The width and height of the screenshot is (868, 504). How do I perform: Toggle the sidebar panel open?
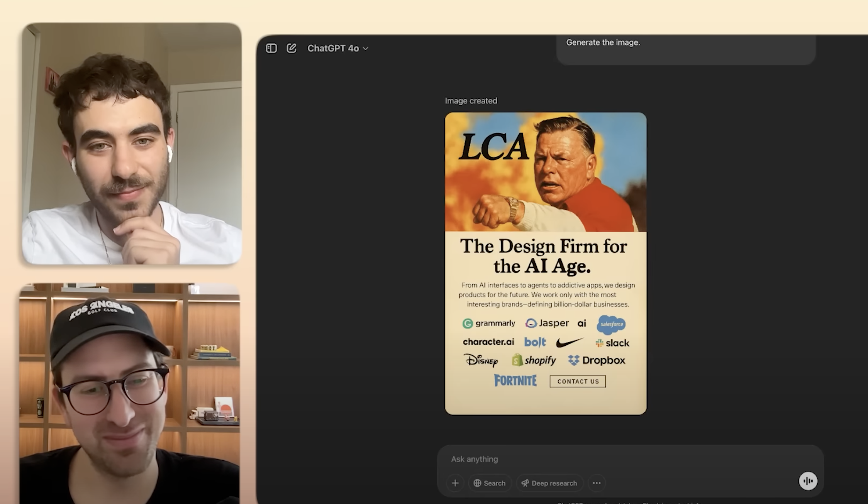click(271, 48)
